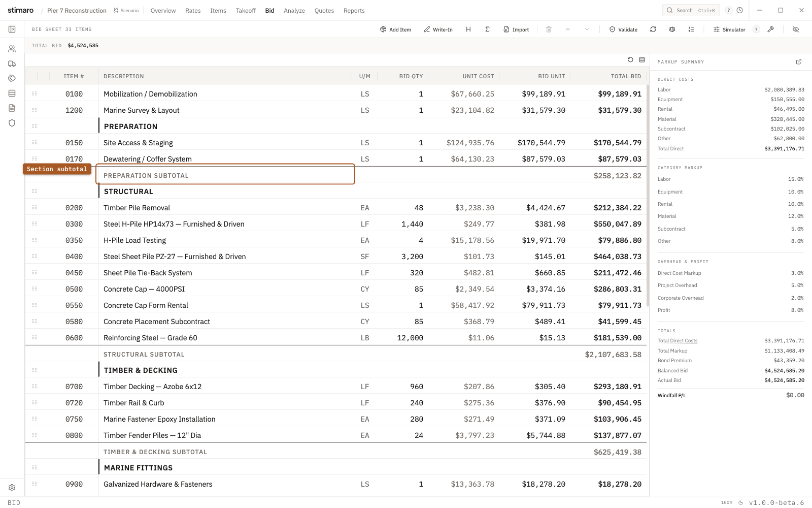812x508 pixels.
Task: Click the stimaro logo
Action: [x=21, y=10]
